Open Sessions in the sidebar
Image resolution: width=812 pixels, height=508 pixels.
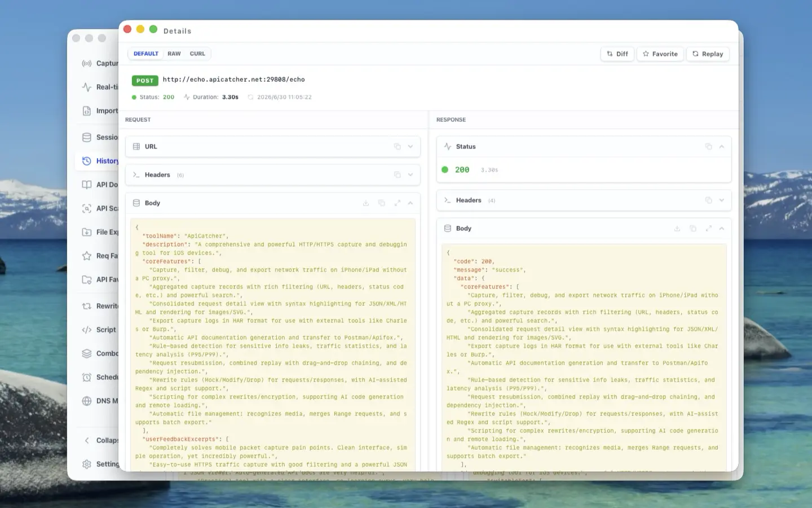[100, 137]
